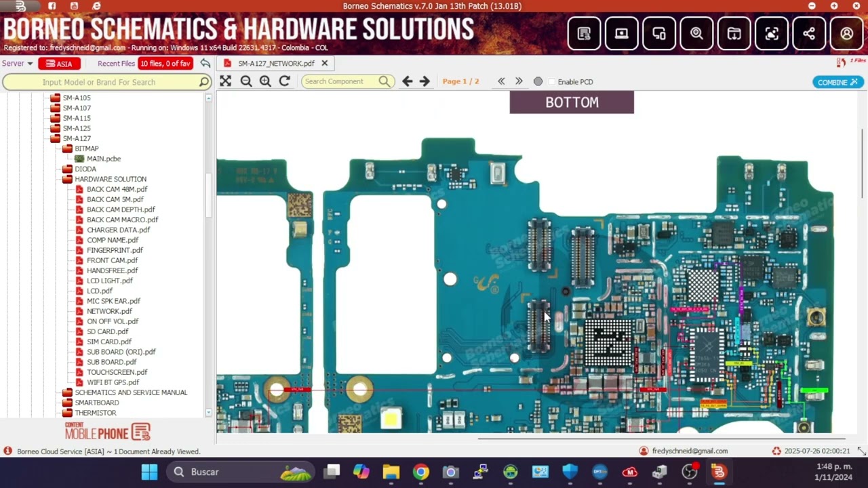Image resolution: width=868 pixels, height=488 pixels.
Task: Click the taskbar Buscar search box
Action: (x=239, y=472)
